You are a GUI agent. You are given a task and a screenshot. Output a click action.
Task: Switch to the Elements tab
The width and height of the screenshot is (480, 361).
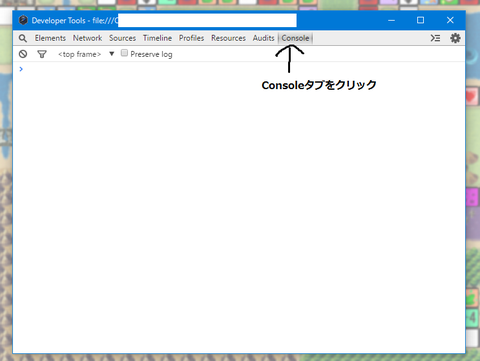[x=50, y=38]
